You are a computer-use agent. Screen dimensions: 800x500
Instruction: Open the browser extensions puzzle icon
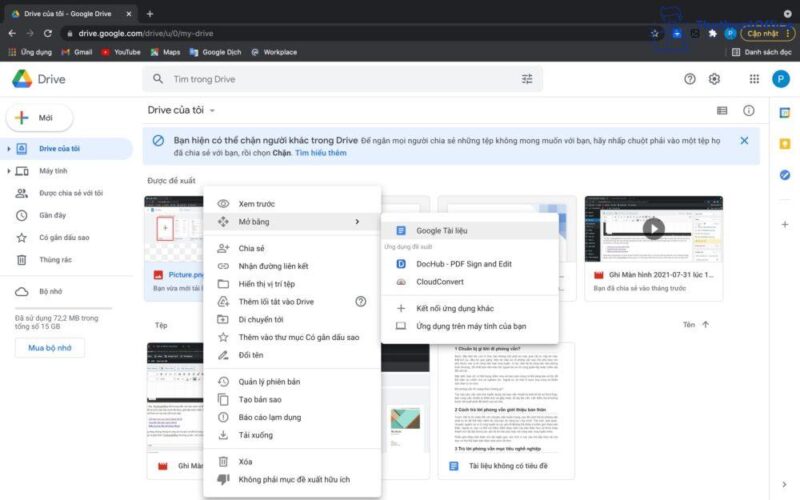712,34
